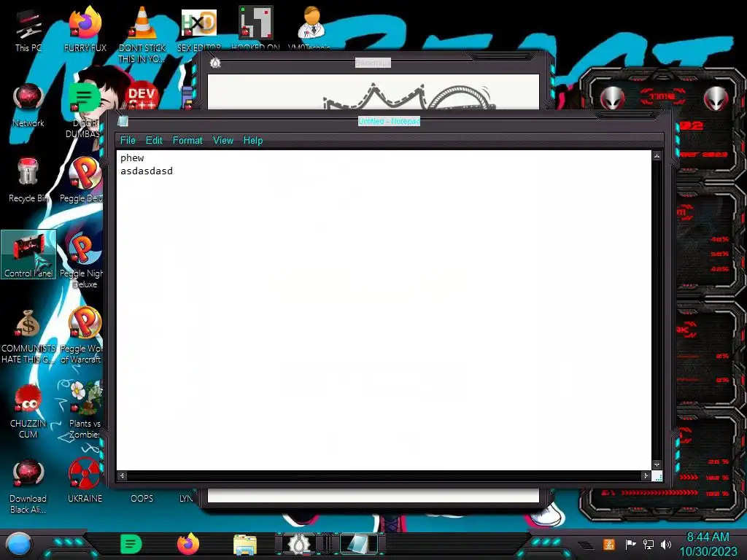747x560 pixels.
Task: Select the HOOKED ON desktop icon
Action: tap(255, 28)
